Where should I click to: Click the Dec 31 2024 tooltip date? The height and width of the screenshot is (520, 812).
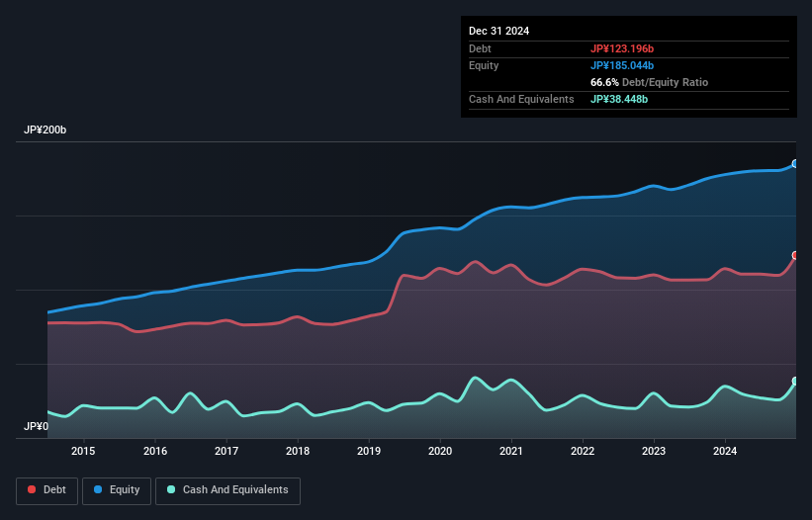[498, 31]
